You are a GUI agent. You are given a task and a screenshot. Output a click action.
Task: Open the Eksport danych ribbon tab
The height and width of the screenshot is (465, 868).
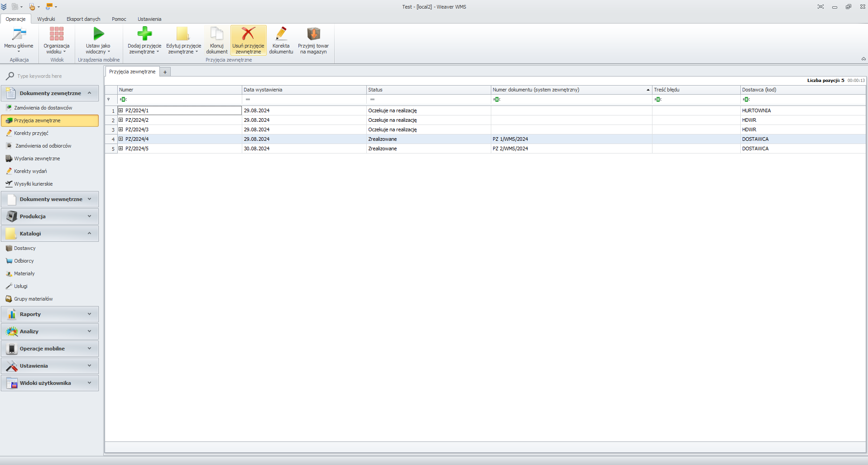(x=83, y=19)
